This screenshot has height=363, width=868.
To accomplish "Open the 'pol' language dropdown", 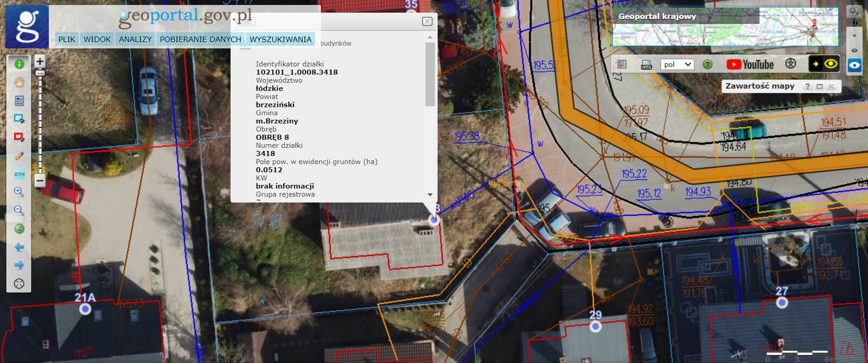I will pos(678,64).
